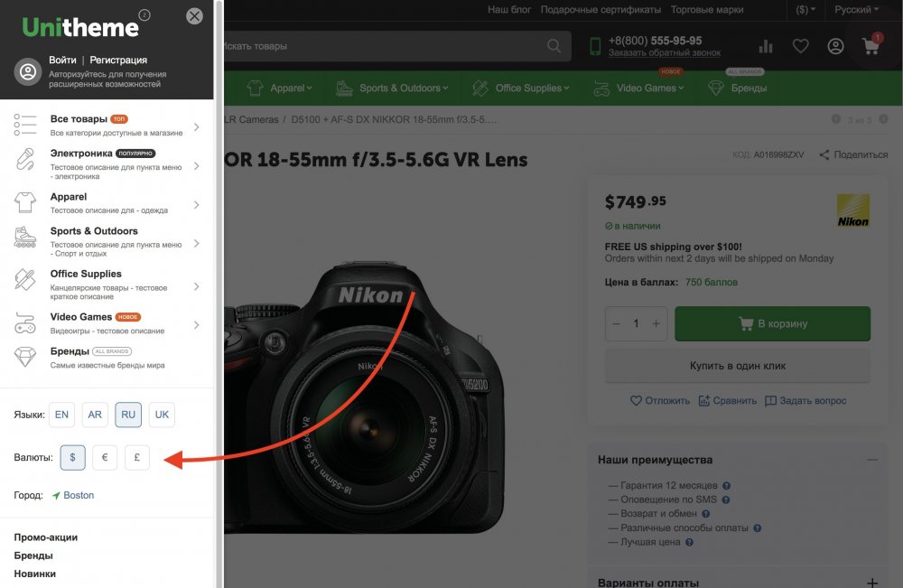Select the euro currency button

pos(105,458)
